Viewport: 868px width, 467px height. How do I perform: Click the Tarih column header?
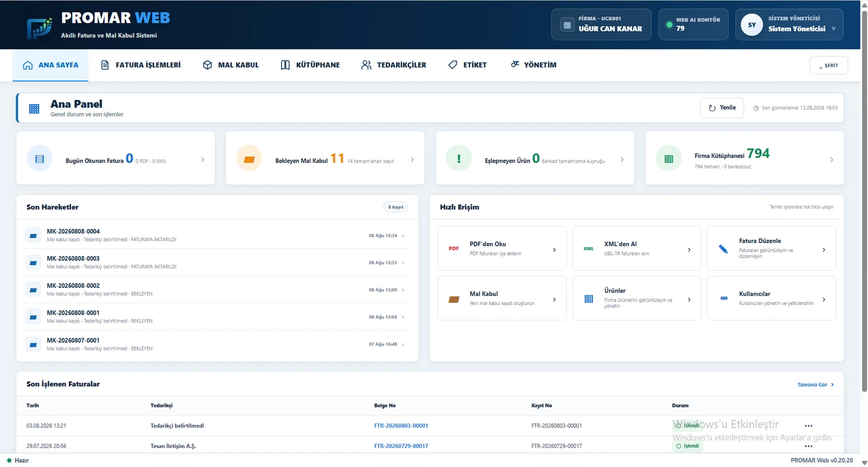coord(33,406)
